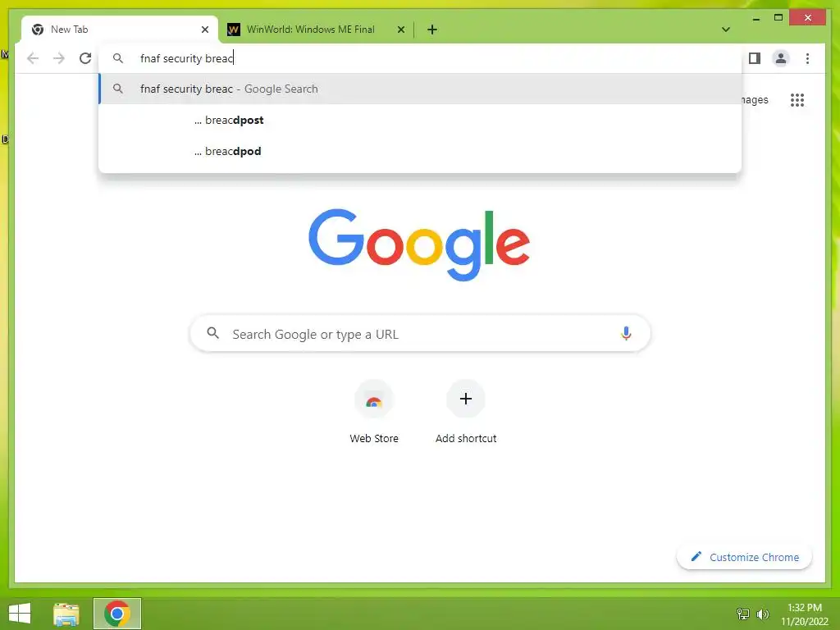Start voice search with microphone icon
Screen dimensions: 840x630
tap(626, 334)
